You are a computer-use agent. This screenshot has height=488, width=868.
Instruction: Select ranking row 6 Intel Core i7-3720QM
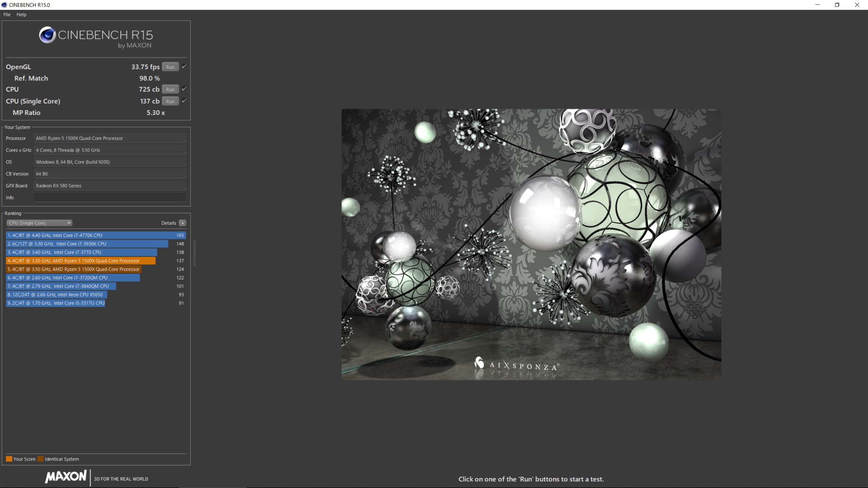point(96,278)
